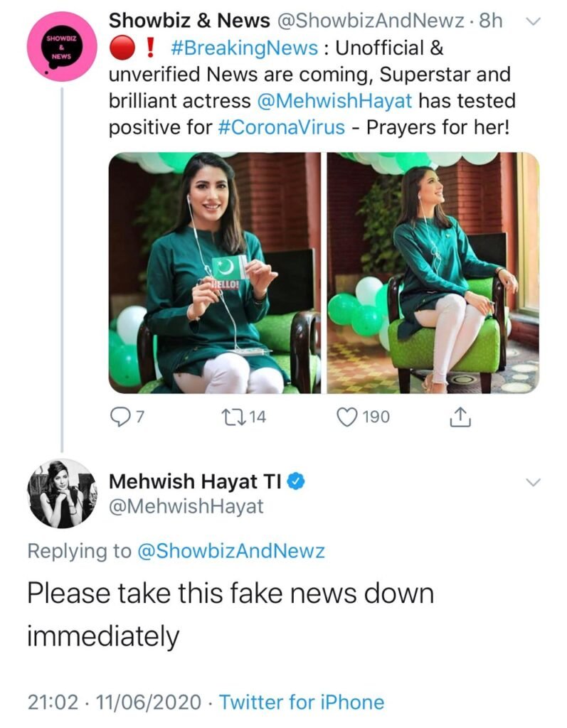Screen dimensions: 567x728
Task: Click the Mehwish Hayat TI display name
Action: [x=196, y=481]
